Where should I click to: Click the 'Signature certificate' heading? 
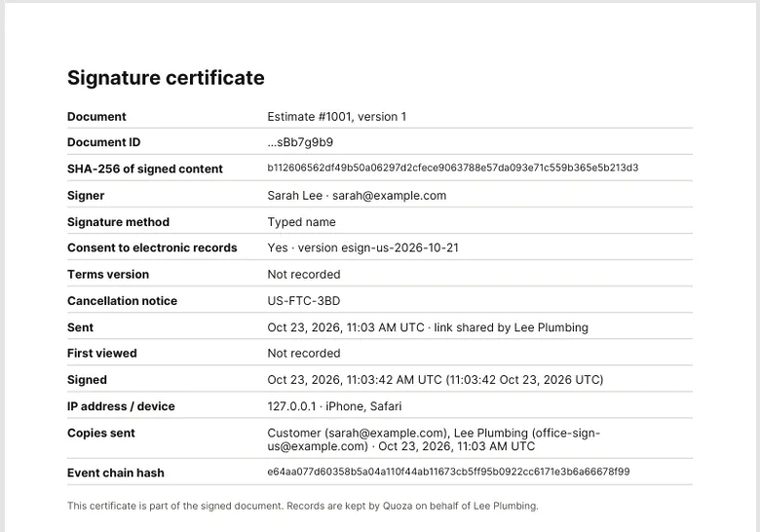(x=166, y=78)
